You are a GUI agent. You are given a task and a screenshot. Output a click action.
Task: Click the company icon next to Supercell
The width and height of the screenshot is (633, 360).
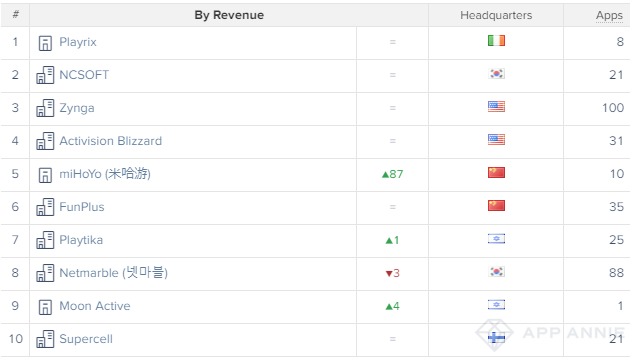pos(45,339)
